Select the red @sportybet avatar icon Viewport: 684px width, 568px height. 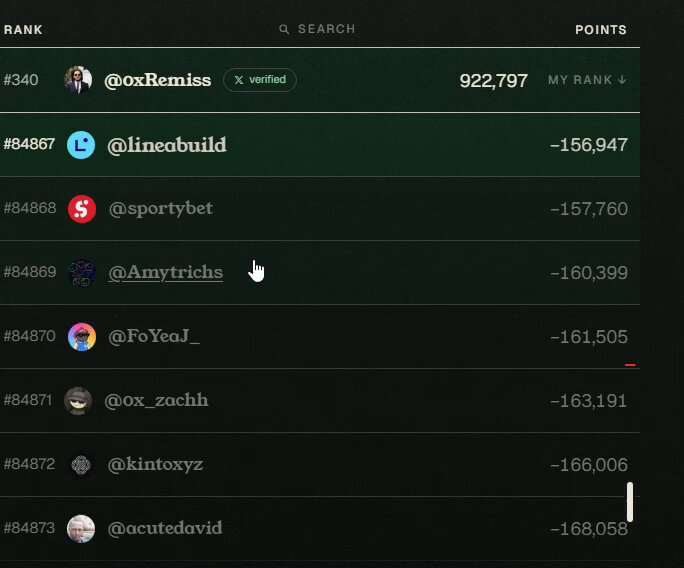point(82,209)
